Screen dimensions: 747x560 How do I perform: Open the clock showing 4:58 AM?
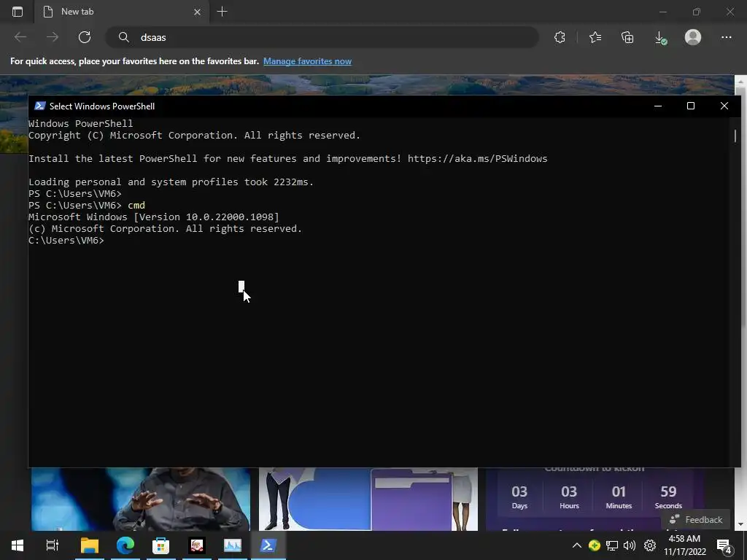(684, 545)
